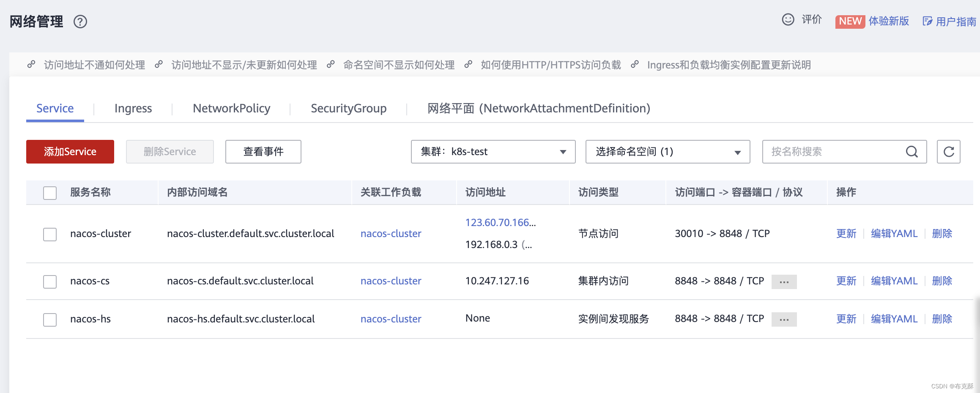
Task: Click the 评价 text link
Action: [812, 20]
